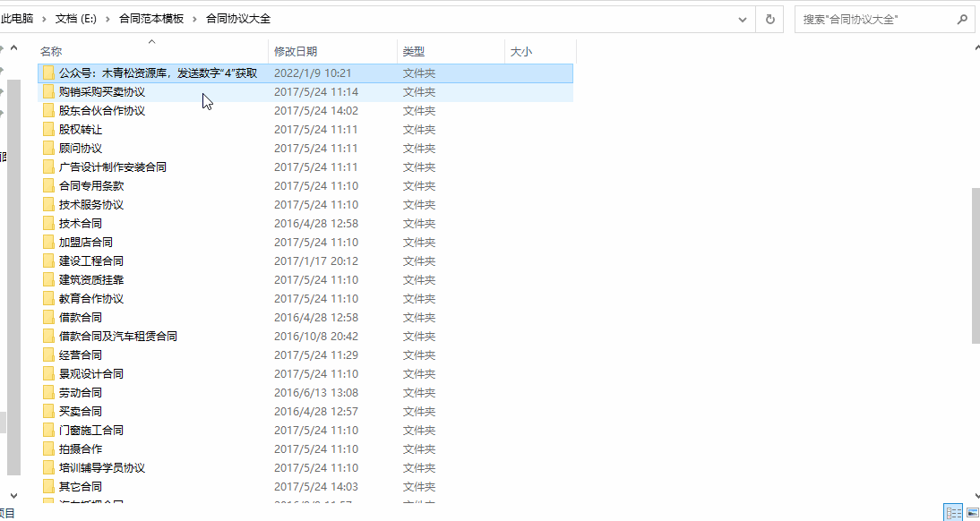Go to 文档 (E:) in the address bar
Viewport: 980px width, 521px height.
(75, 20)
